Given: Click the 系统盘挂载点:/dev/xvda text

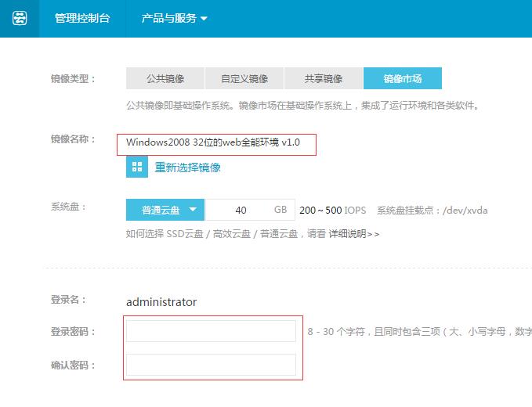Looking at the screenshot, I should coord(432,210).
